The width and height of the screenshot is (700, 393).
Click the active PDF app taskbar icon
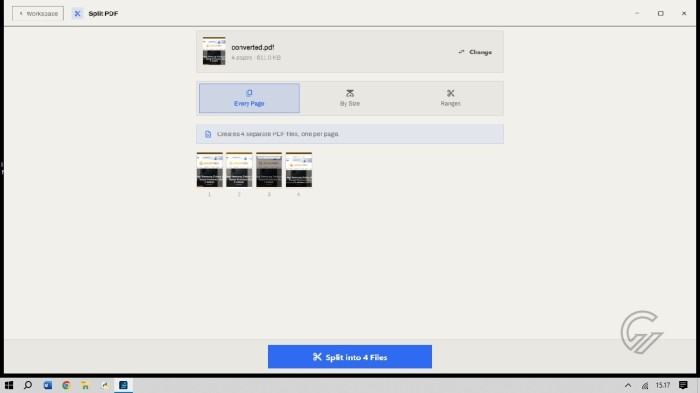(123, 385)
